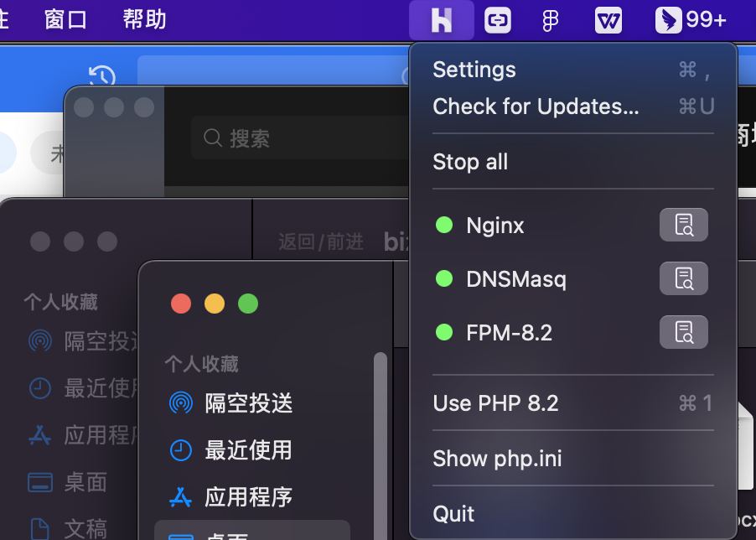Select Quit in the Herd menu
This screenshot has width=756, height=540.
[573, 513]
